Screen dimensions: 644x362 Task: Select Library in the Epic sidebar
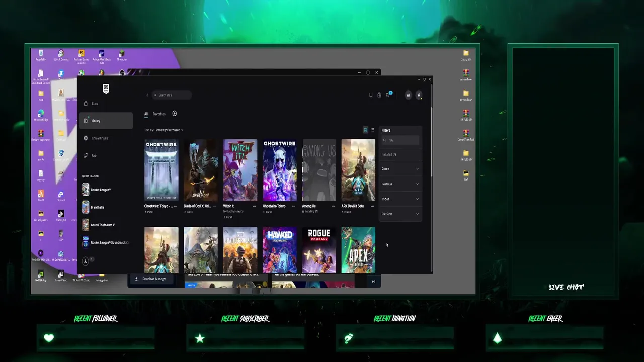pos(106,121)
